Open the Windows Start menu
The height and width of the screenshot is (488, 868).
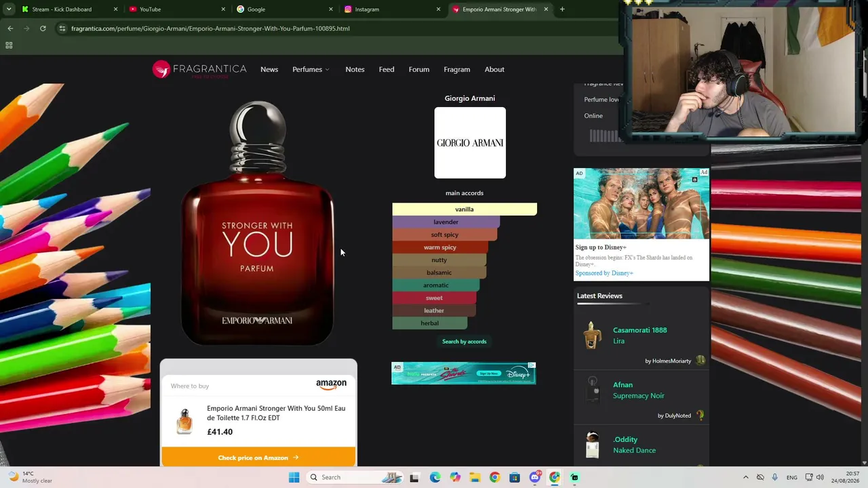click(x=294, y=477)
